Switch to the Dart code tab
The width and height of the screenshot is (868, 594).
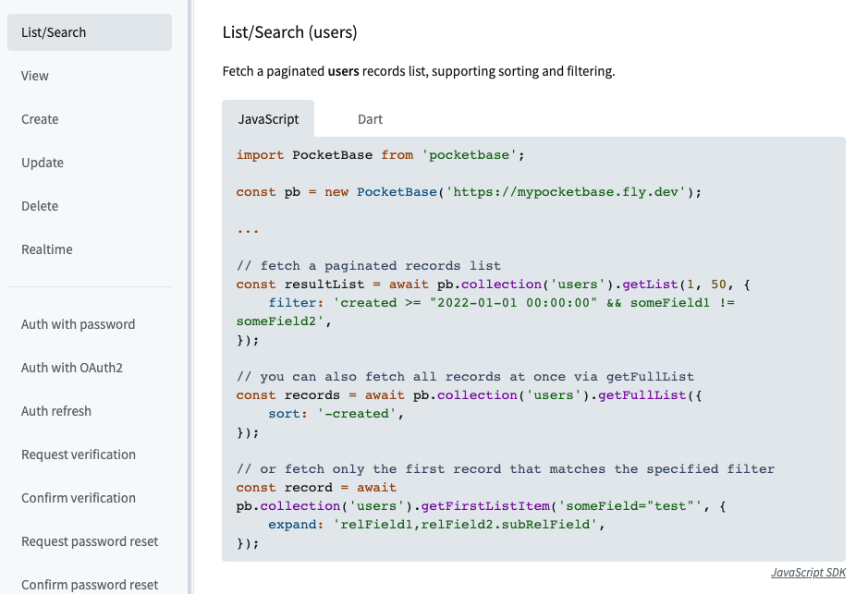pyautogui.click(x=370, y=119)
